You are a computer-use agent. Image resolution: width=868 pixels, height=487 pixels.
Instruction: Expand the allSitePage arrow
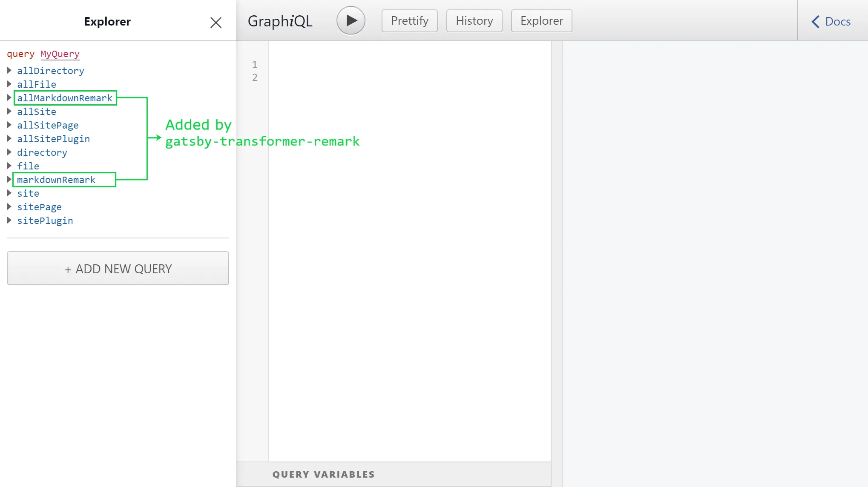pos(9,125)
